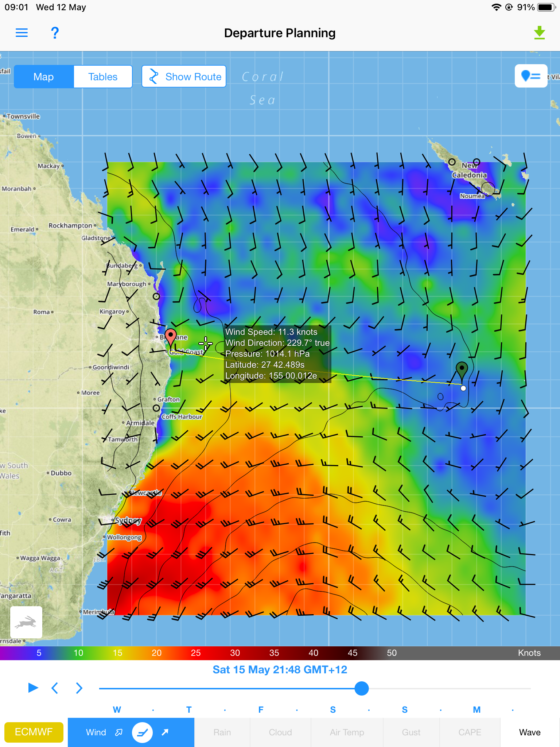Select the red departure pin near Brisbane

pyautogui.click(x=171, y=336)
